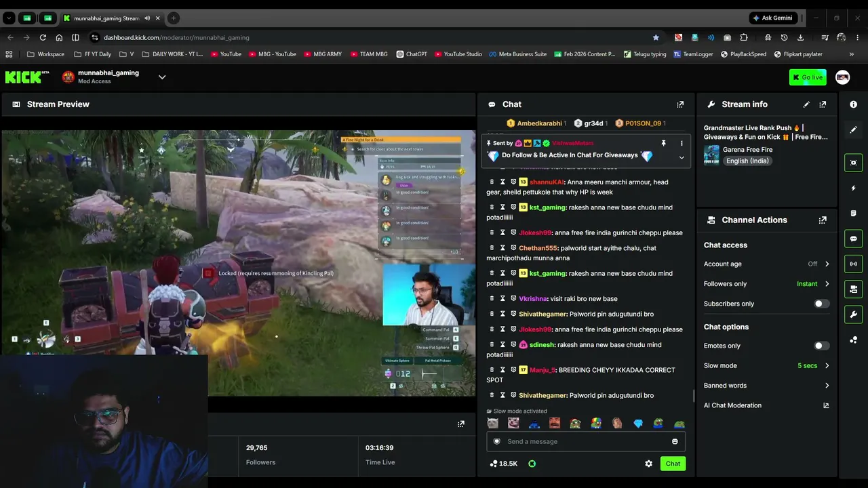This screenshot has width=868, height=488.
Task: Unpin the pinned giveaway message
Action: [663, 143]
